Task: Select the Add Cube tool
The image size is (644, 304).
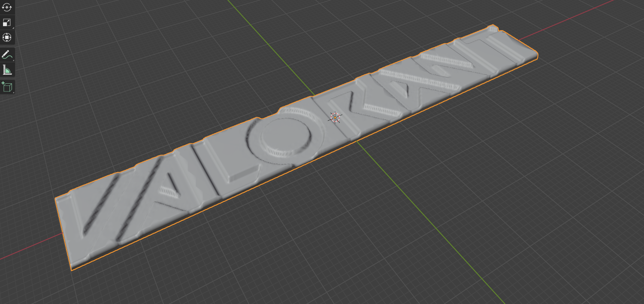Action: click(7, 87)
